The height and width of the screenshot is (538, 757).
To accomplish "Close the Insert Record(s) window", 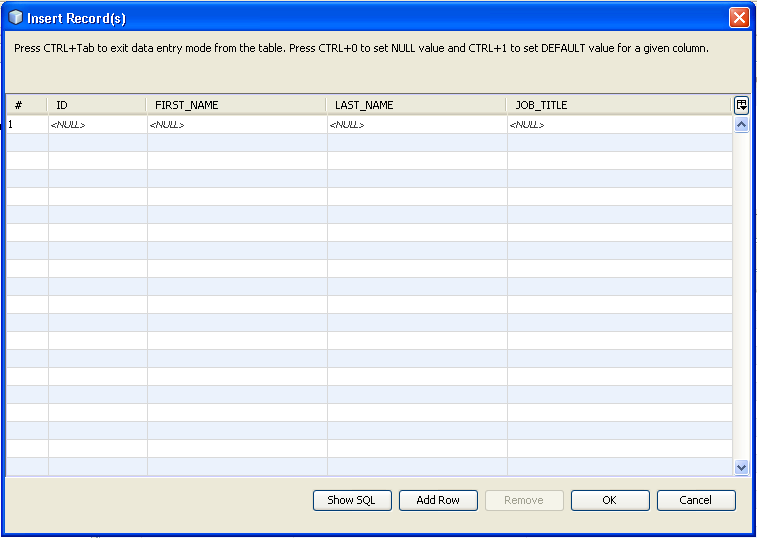I will pos(739,18).
